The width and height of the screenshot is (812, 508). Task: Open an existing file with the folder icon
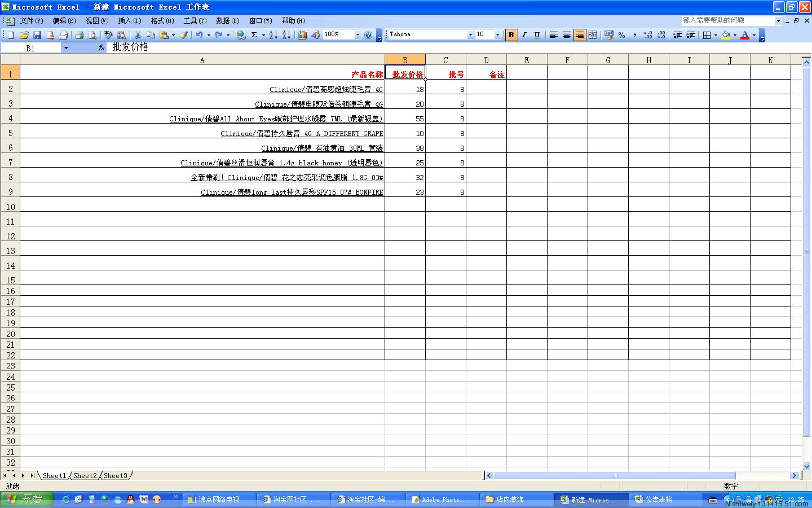pos(24,35)
